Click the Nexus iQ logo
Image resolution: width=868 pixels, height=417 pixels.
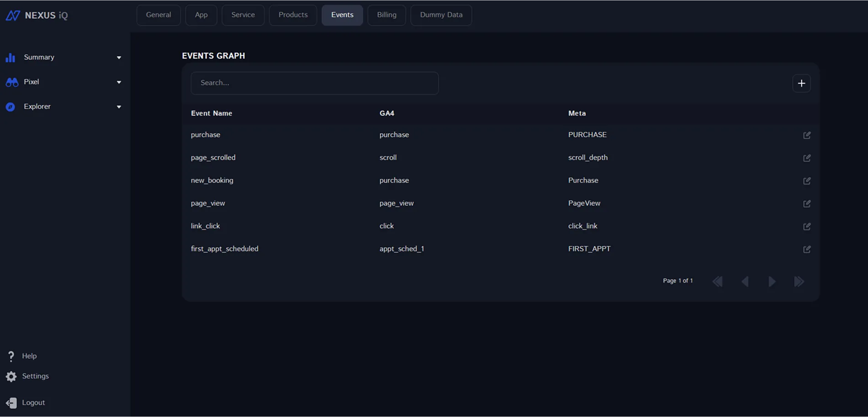(37, 16)
